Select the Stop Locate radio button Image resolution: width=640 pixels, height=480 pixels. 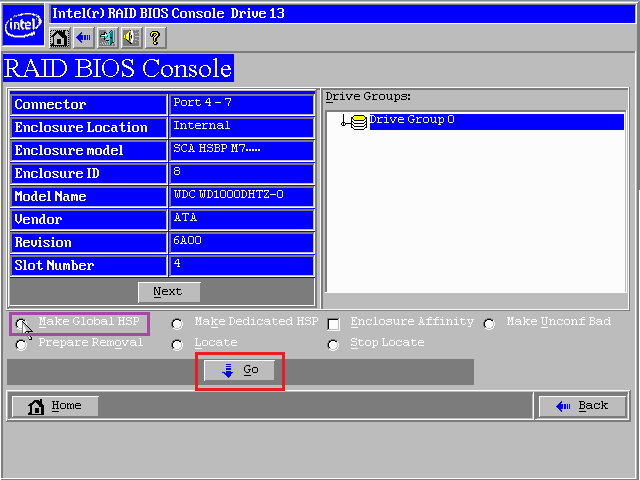click(333, 345)
